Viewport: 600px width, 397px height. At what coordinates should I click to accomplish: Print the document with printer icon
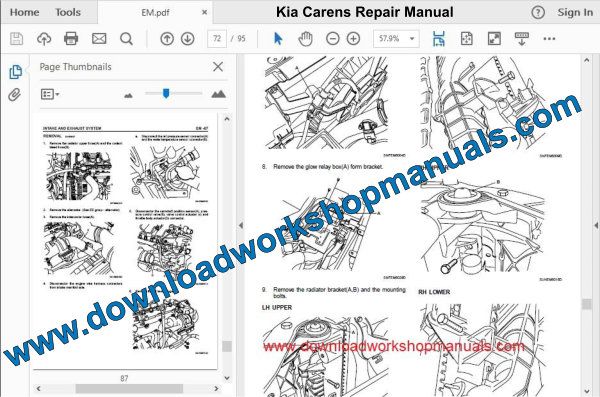click(71, 39)
